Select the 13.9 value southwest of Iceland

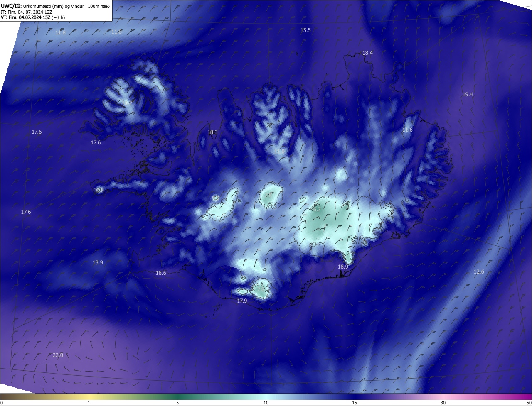[98, 263]
